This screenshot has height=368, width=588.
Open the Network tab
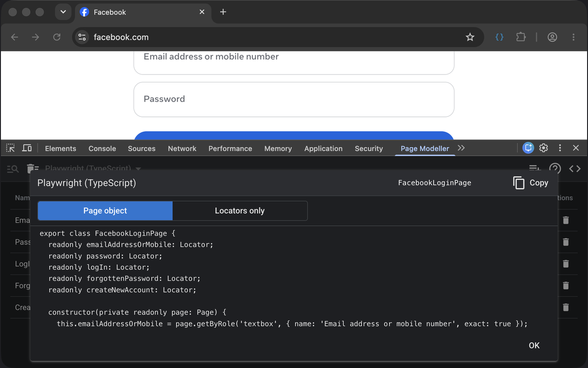tap(182, 149)
